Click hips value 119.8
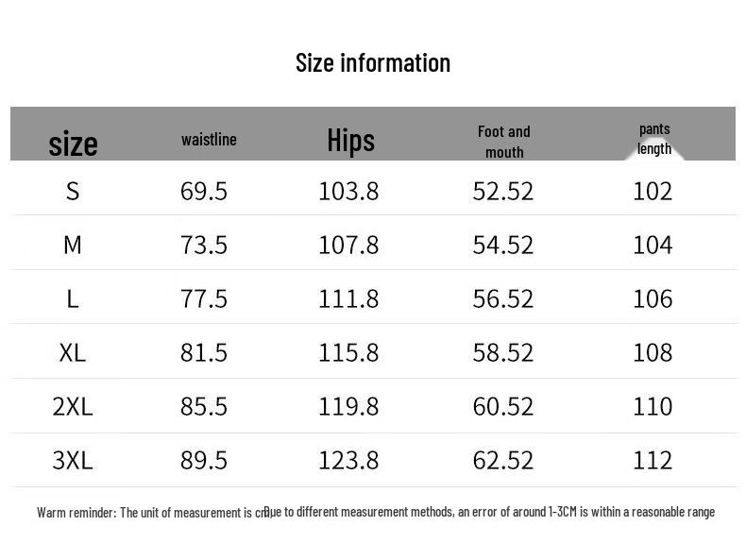 pyautogui.click(x=348, y=407)
